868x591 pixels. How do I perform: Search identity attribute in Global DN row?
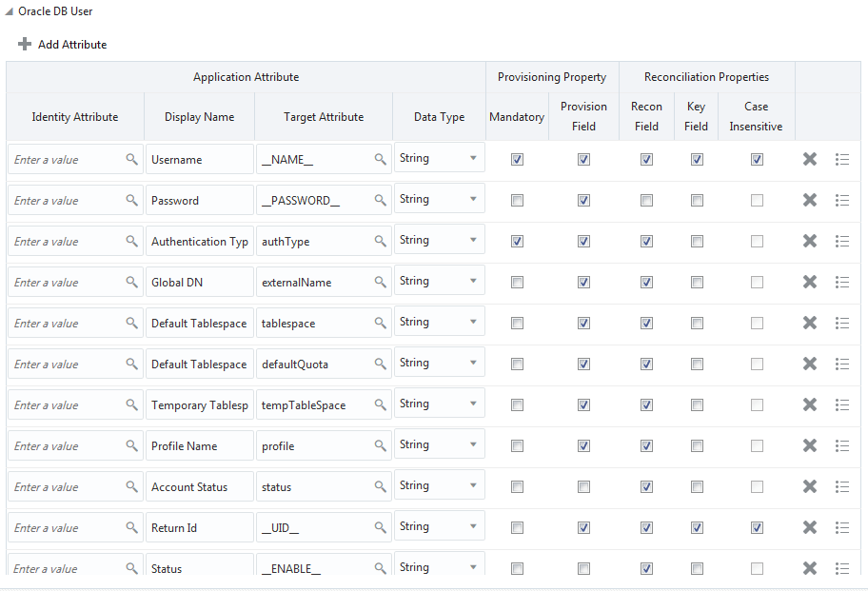pyautogui.click(x=131, y=283)
